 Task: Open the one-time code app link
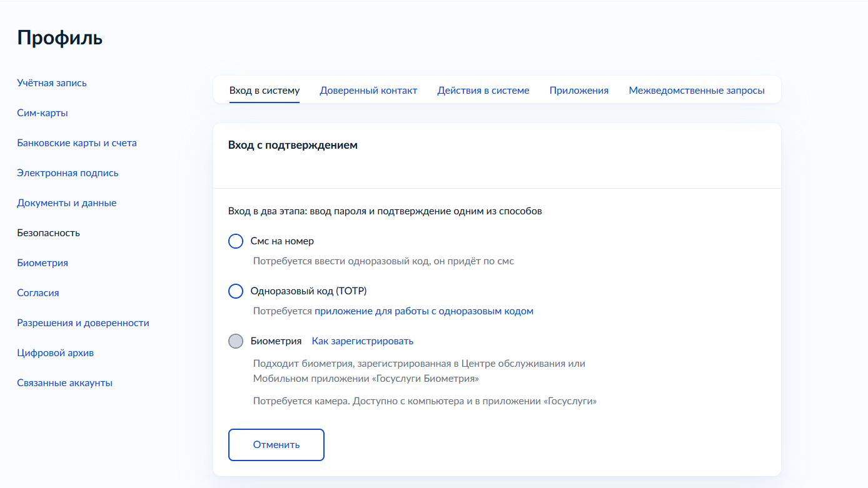click(x=423, y=311)
